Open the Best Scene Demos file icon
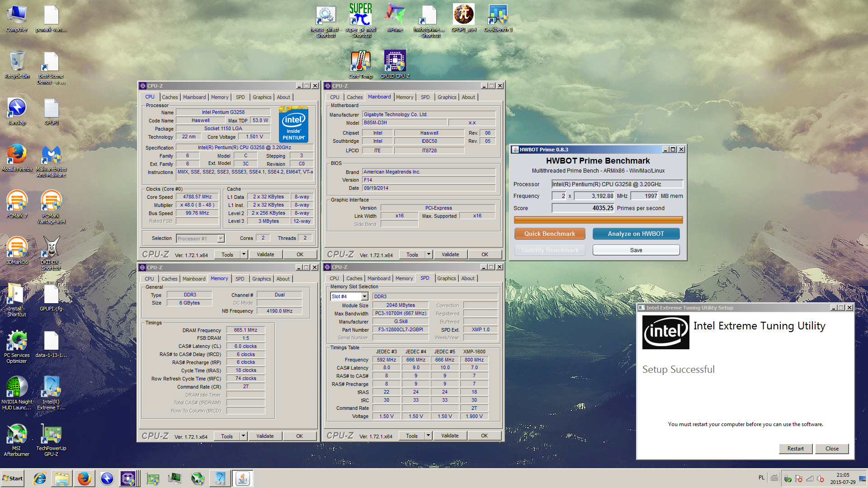This screenshot has width=868, height=488. [x=51, y=67]
